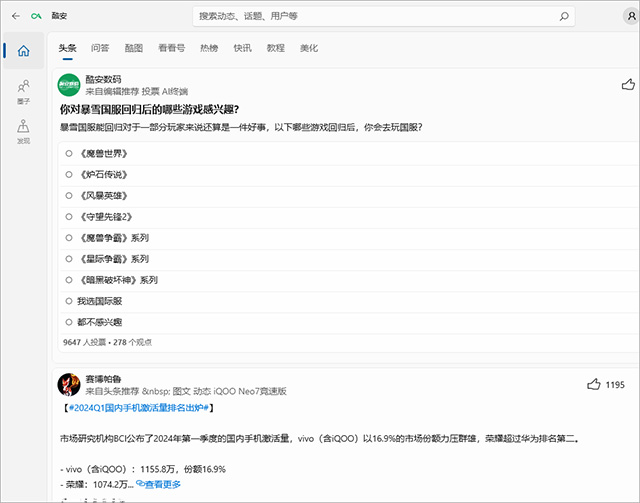Open user profile avatar icon
Screen dimensions: 640x503
coord(631,16)
